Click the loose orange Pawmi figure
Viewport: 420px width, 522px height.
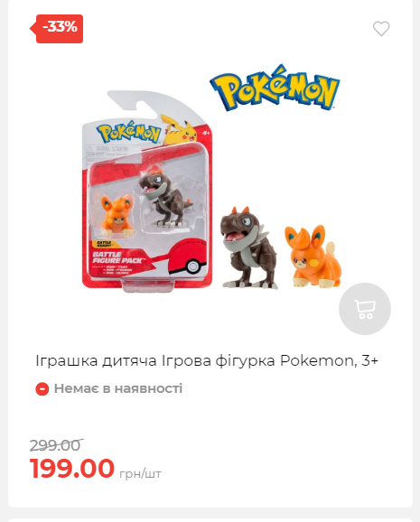(x=313, y=256)
